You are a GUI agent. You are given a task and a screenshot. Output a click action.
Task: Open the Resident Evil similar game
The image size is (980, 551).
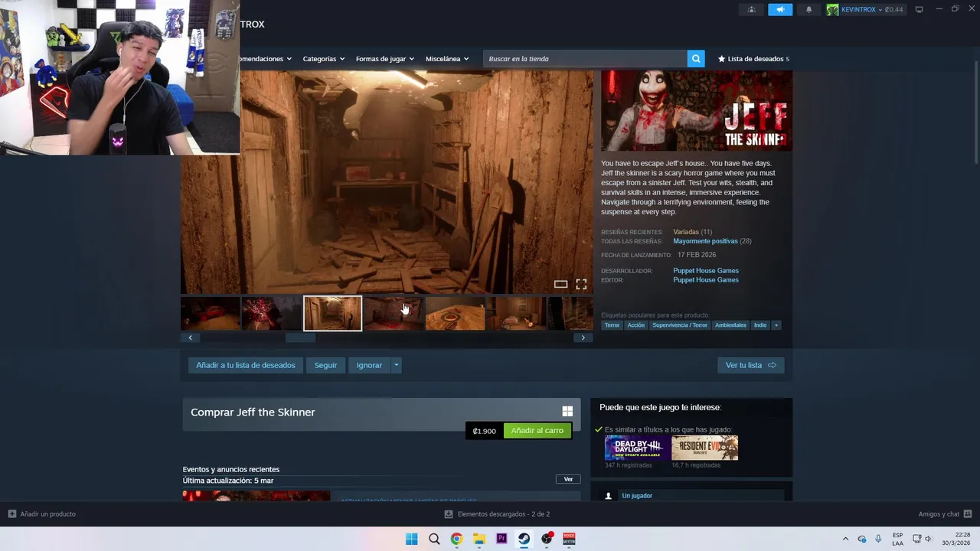click(x=705, y=448)
